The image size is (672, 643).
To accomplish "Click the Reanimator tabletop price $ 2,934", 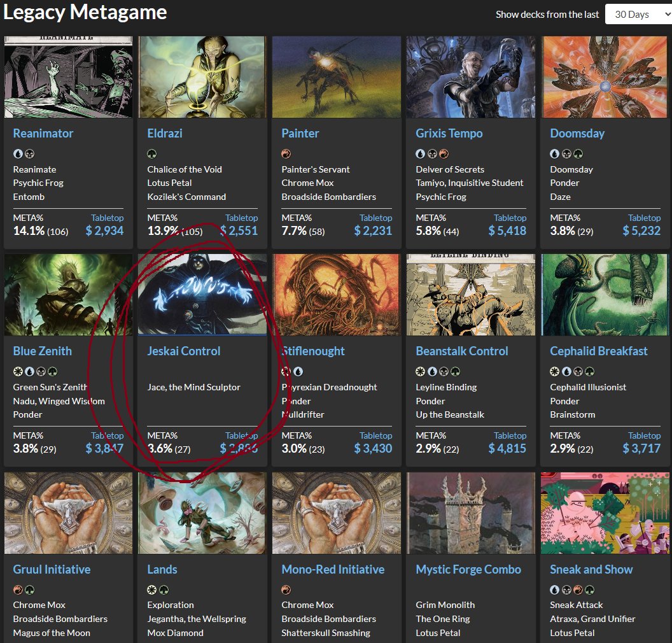I will (104, 230).
